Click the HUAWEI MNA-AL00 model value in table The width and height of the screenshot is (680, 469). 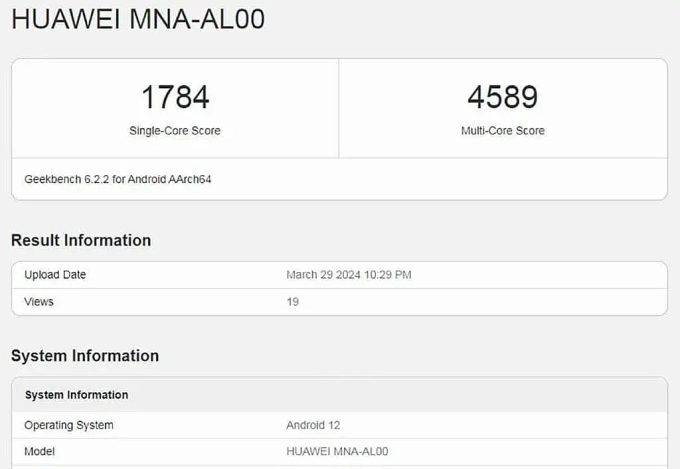pos(337,451)
